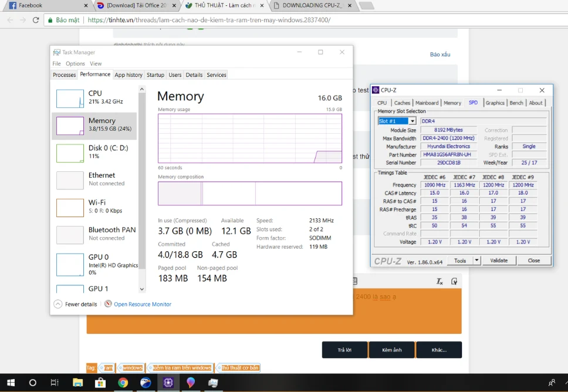Select CPU graph thumbnail in Task Manager

(x=70, y=99)
